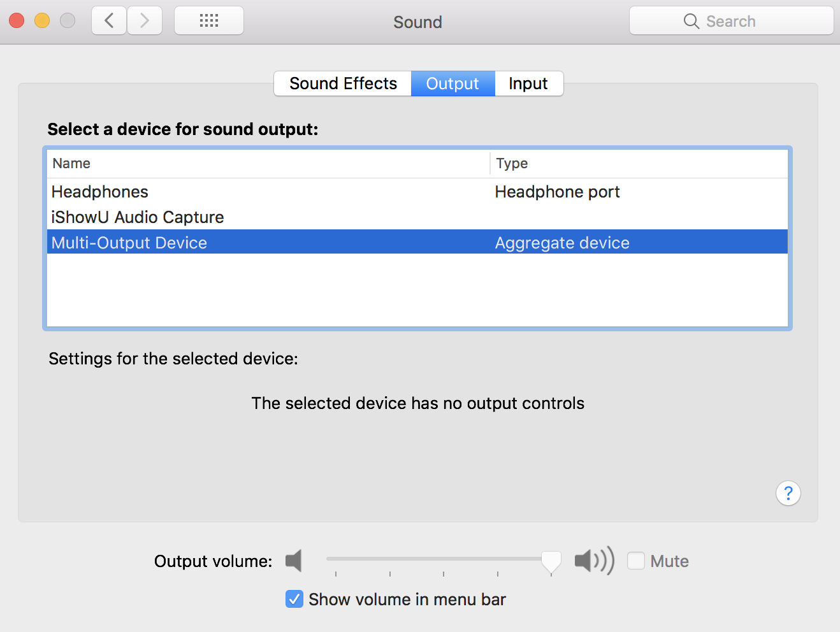
Task: Click the Output volume slider knob
Action: point(551,562)
